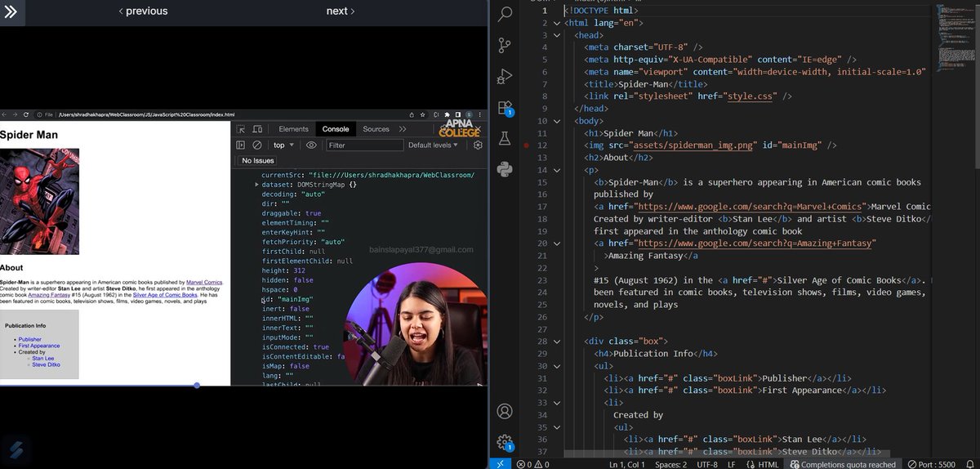The width and height of the screenshot is (980, 469).
Task: Click the Spaces: 2 indentation indicator
Action: [670, 464]
